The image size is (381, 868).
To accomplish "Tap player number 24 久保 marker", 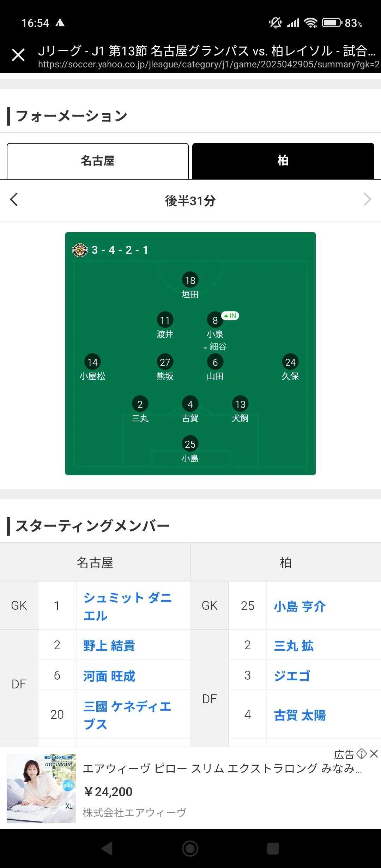I will coord(290,362).
